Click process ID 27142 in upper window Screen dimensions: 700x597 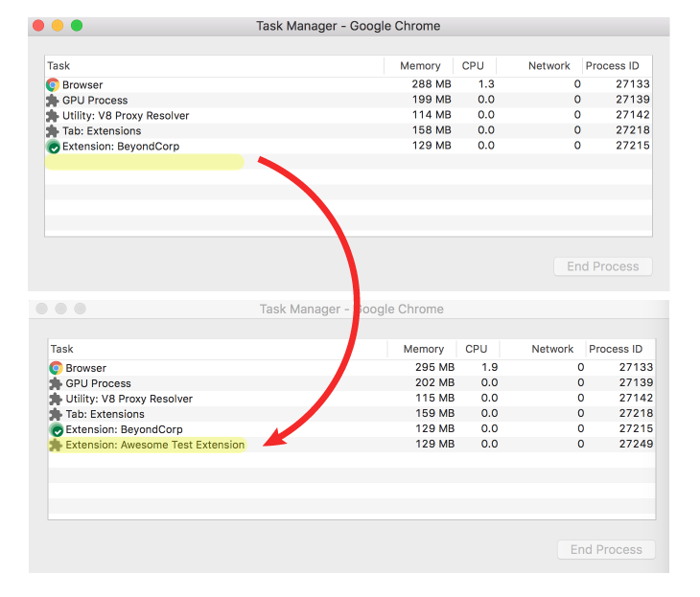[x=633, y=115]
